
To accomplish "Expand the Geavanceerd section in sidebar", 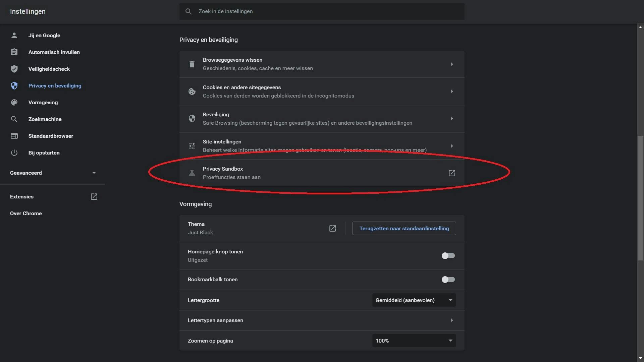I will 53,173.
